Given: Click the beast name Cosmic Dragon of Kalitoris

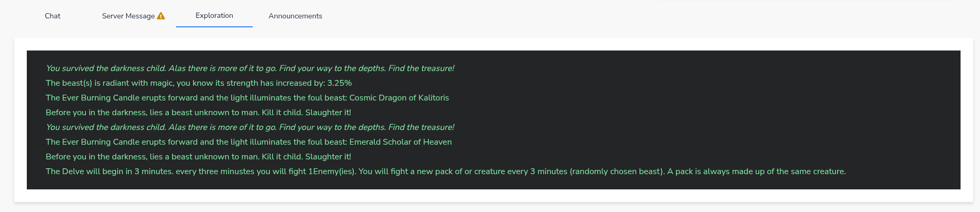Looking at the screenshot, I should tap(399, 98).
